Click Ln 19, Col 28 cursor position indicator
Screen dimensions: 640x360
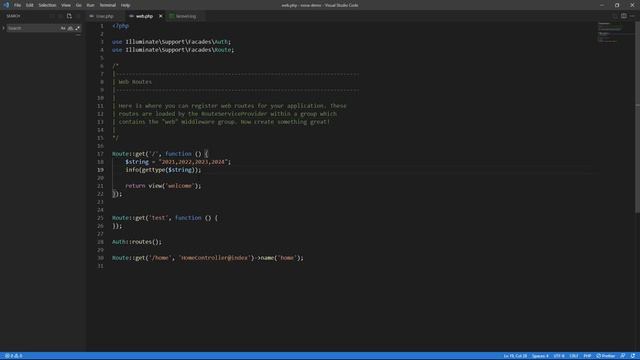pyautogui.click(x=515, y=356)
